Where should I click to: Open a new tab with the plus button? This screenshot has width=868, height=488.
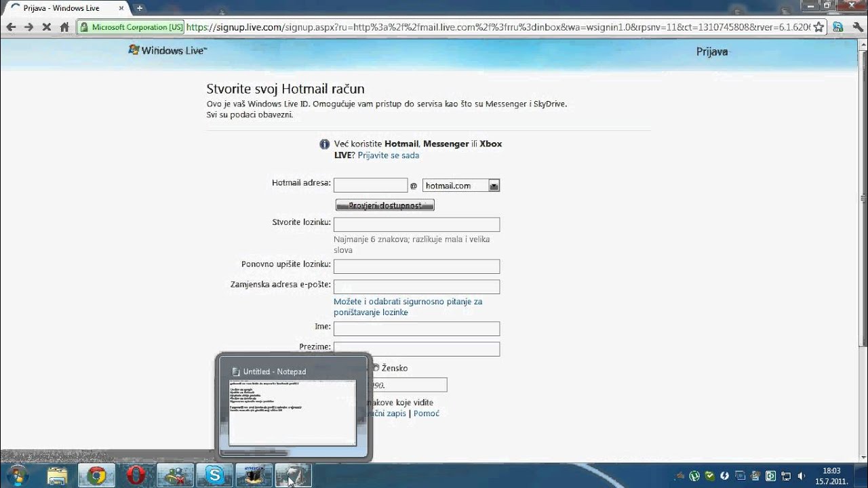140,8
